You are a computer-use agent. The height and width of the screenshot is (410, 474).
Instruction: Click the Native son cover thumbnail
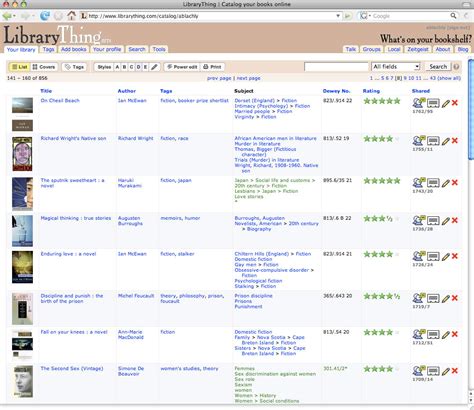[x=22, y=154]
